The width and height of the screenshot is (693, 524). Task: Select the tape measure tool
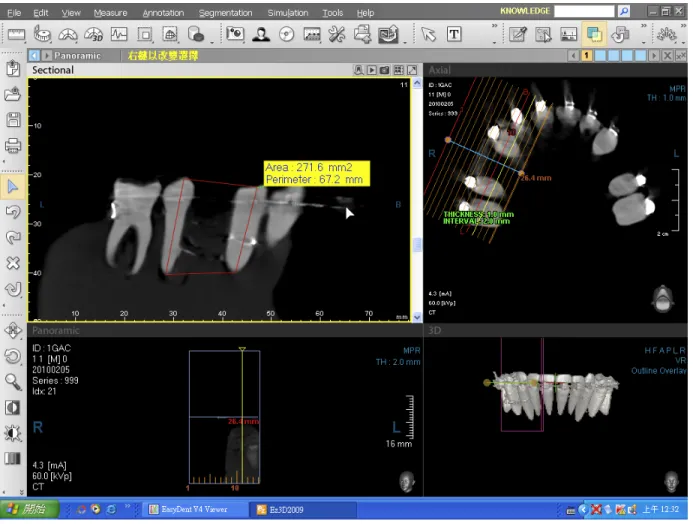click(42, 34)
